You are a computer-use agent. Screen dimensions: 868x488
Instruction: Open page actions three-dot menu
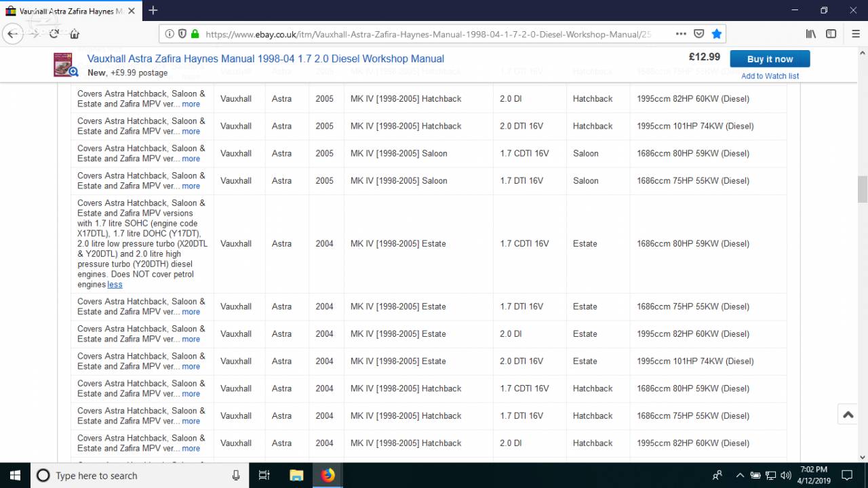pyautogui.click(x=681, y=34)
